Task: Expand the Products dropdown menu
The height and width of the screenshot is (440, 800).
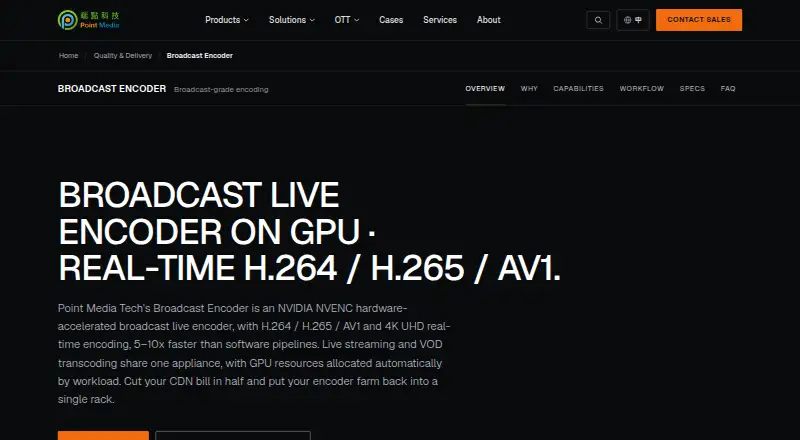Action: (x=227, y=20)
